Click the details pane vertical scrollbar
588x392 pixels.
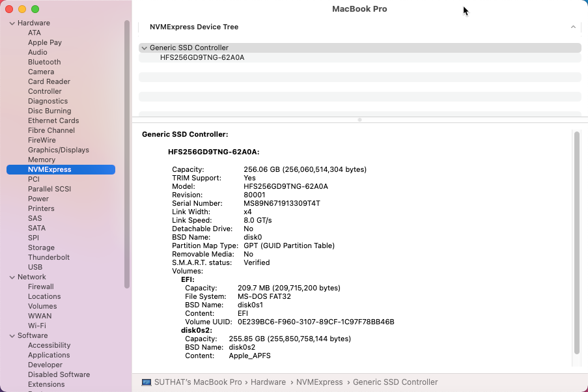point(577,243)
